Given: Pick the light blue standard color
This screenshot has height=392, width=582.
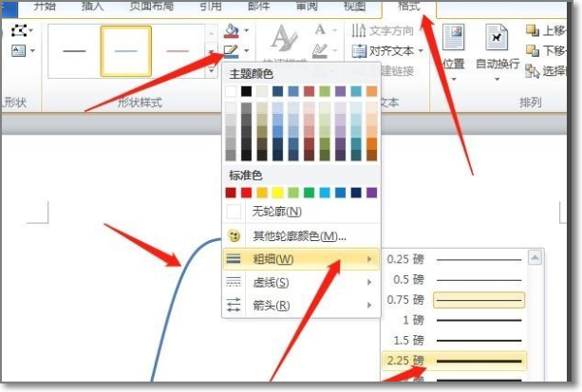Looking at the screenshot, I should coord(325,193).
